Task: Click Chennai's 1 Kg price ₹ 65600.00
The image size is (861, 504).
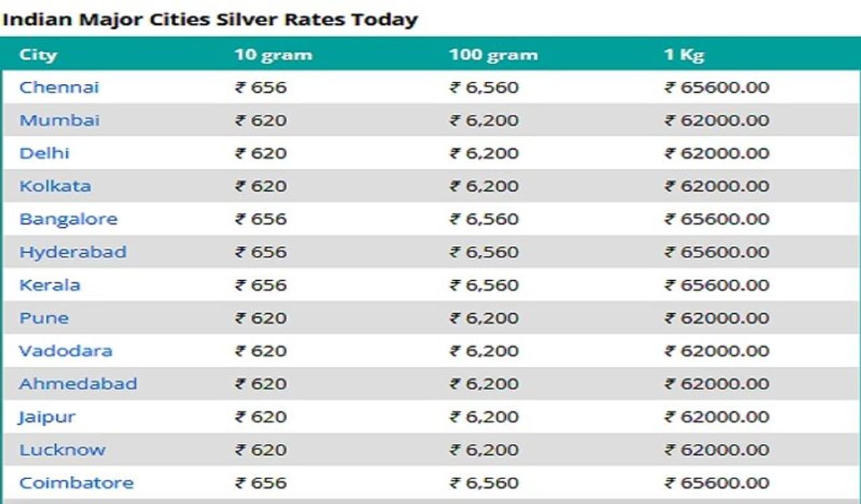Action: [x=717, y=87]
